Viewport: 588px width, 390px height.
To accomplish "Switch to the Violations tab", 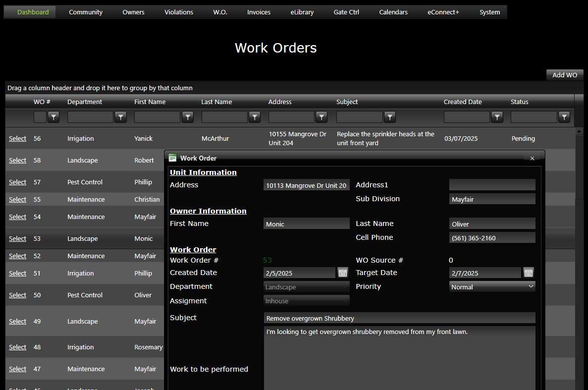I will [179, 12].
